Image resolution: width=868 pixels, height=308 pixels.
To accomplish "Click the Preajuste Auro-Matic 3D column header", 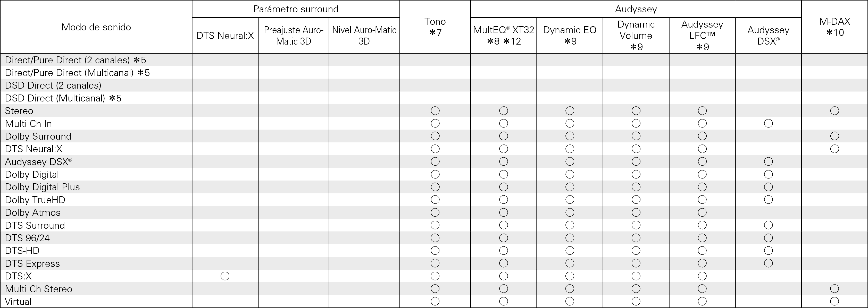I will coord(294,35).
